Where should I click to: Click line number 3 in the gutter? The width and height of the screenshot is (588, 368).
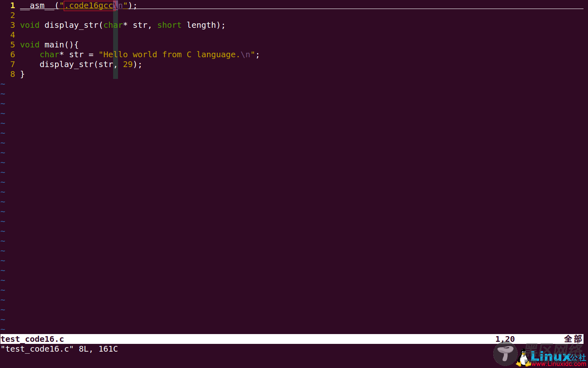(13, 25)
